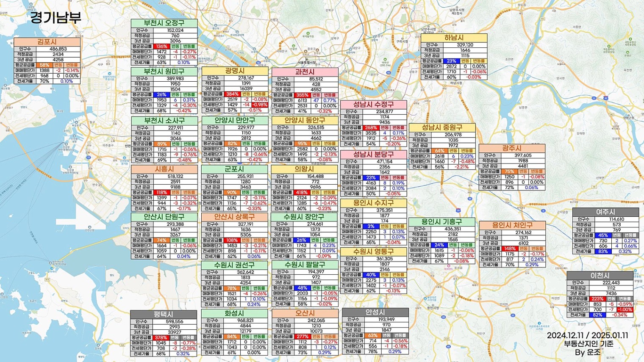The image size is (644, 362).
Task: Click the 안산시 상록구 header
Action: [234, 217]
